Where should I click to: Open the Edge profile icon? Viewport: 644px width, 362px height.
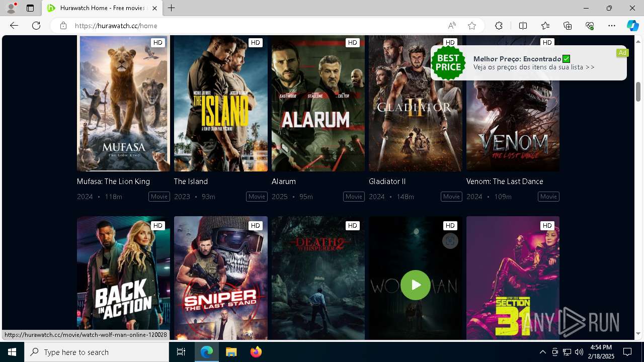11,8
